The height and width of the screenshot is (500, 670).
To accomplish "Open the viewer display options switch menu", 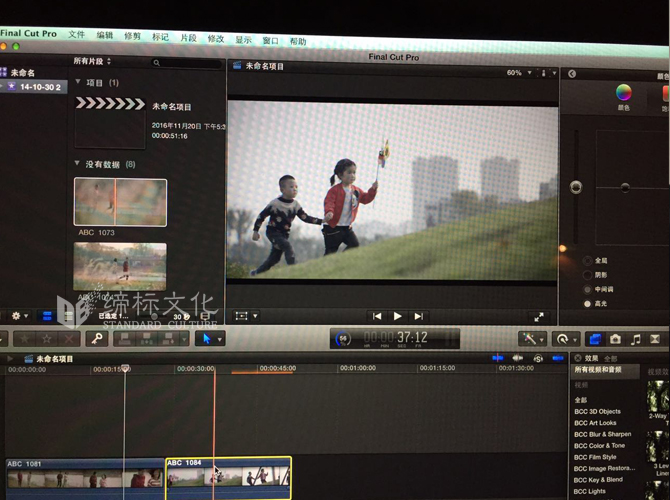I will (548, 73).
